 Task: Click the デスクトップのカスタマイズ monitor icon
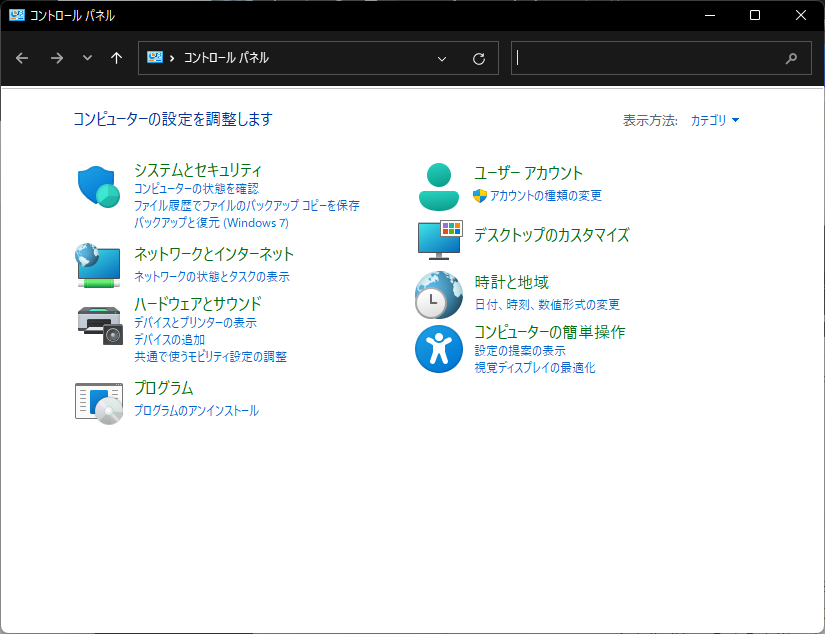click(440, 240)
